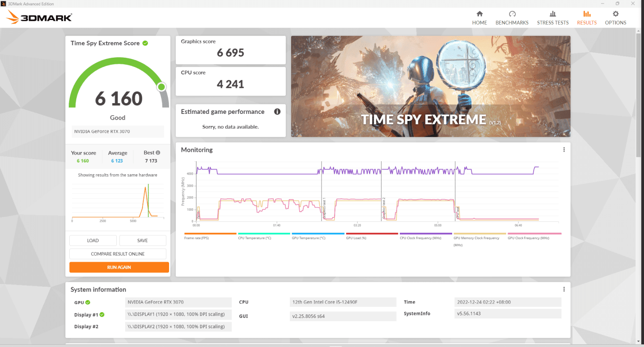Viewport: 644px width, 347px height.
Task: Click the Graphics score value 6 695
Action: point(231,53)
